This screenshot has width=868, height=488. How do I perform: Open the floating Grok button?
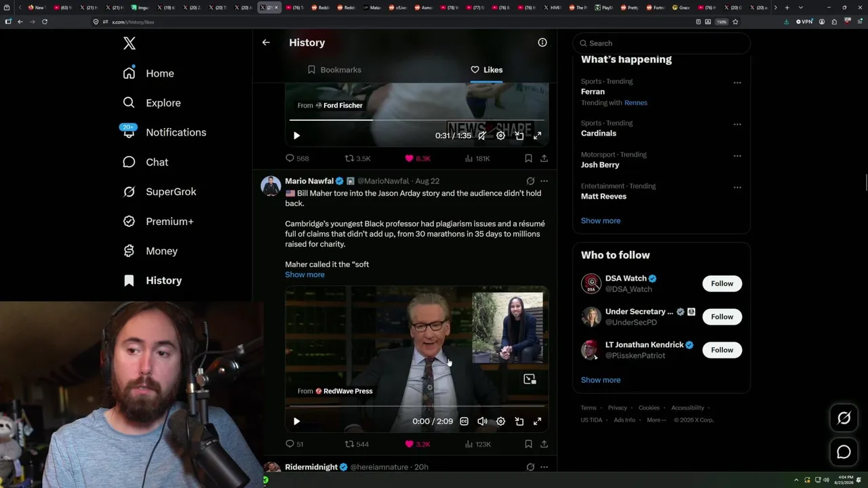click(x=844, y=418)
